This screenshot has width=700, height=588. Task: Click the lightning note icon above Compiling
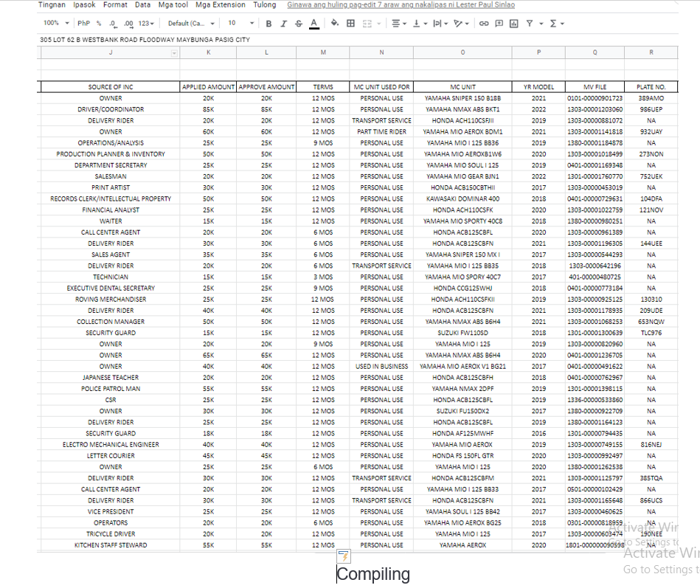(x=344, y=556)
